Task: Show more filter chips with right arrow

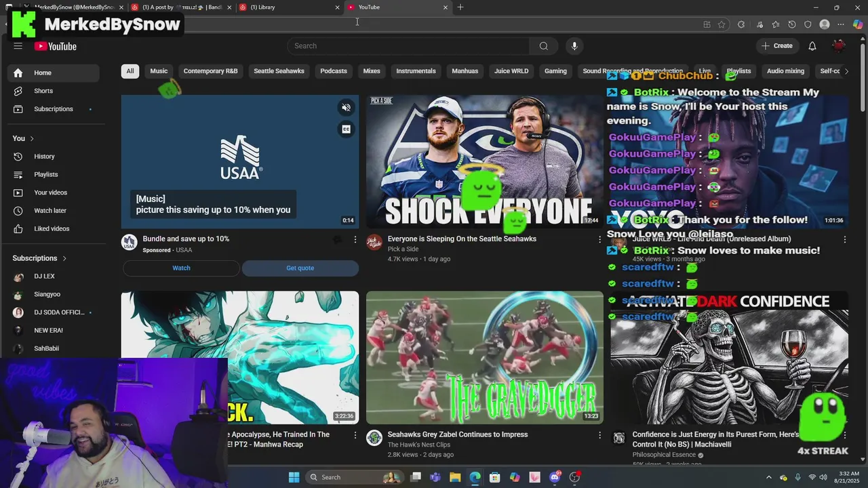Action: tap(846, 71)
